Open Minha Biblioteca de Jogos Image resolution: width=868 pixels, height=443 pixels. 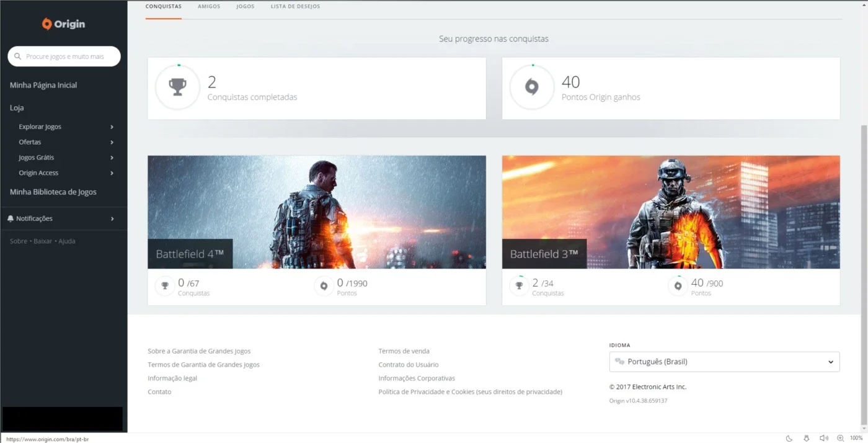click(53, 192)
